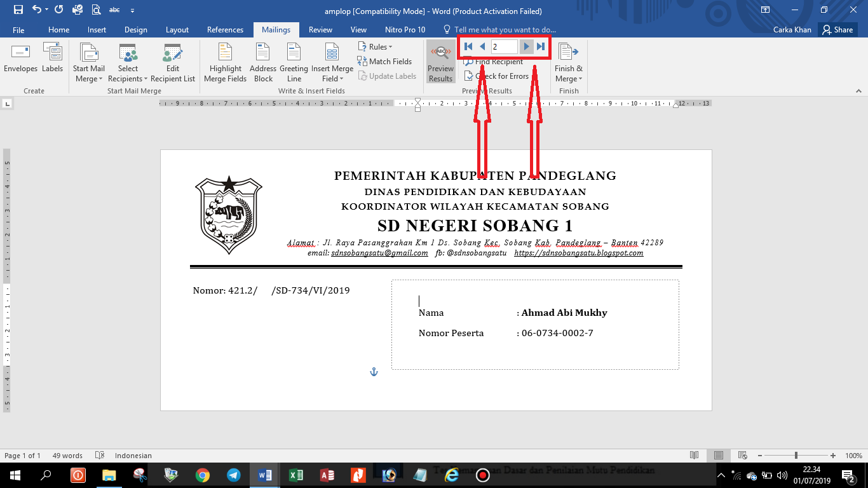Open the Labels dialog
Image resolution: width=868 pixels, height=488 pixels.
pyautogui.click(x=52, y=60)
